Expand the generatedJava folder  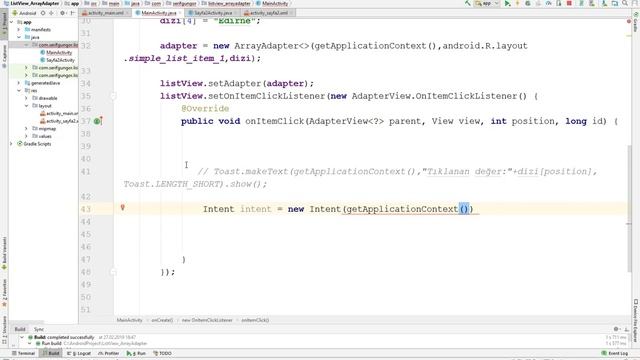point(19,83)
